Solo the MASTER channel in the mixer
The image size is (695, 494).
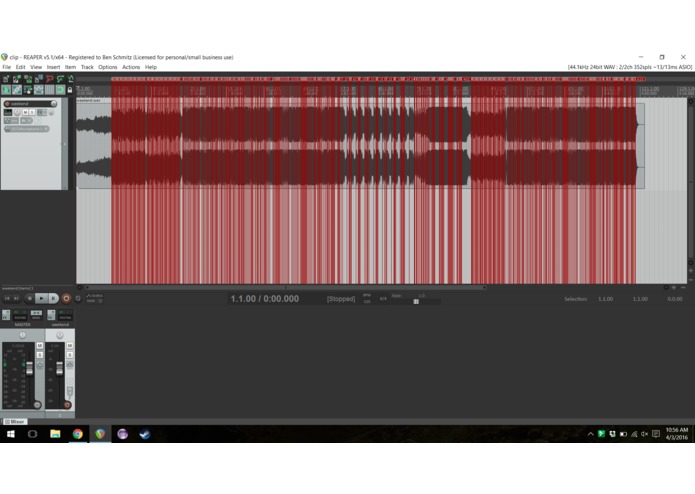tap(40, 355)
